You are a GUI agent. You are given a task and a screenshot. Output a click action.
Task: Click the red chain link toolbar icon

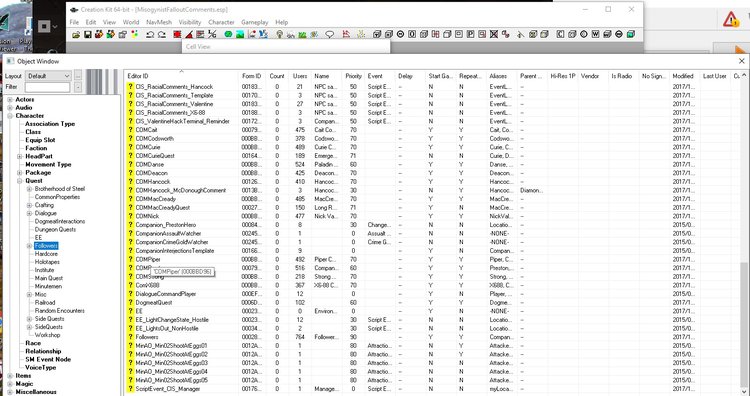[x=506, y=34]
